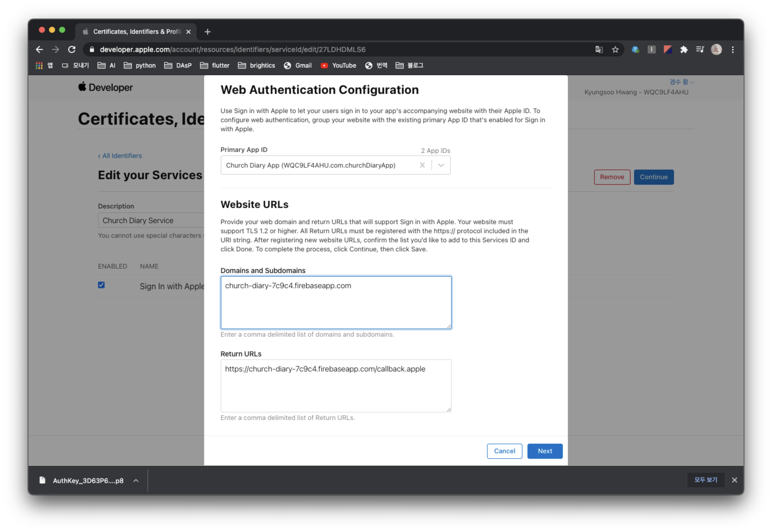Click Cancel in the configuration dialog
Image resolution: width=772 pixels, height=532 pixels.
504,451
